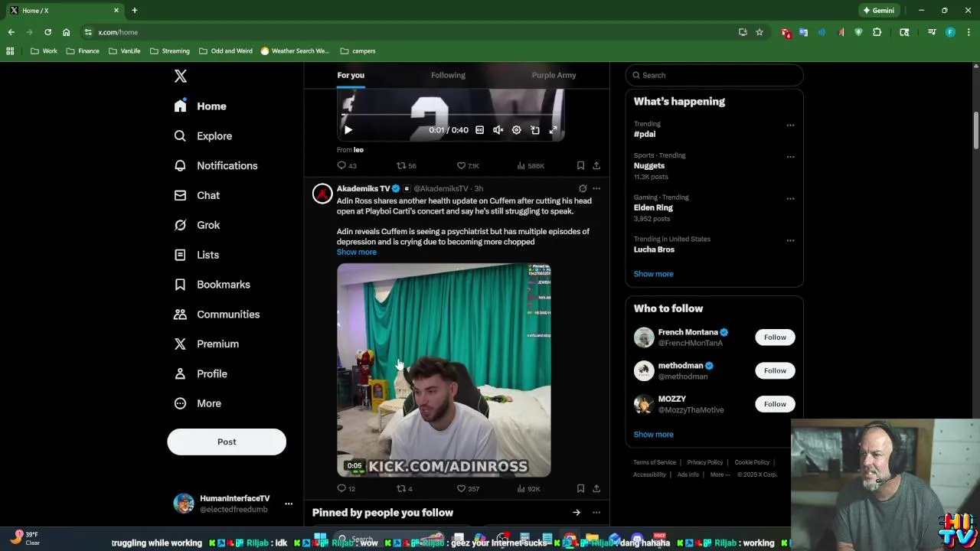Click the Post button

227,442
